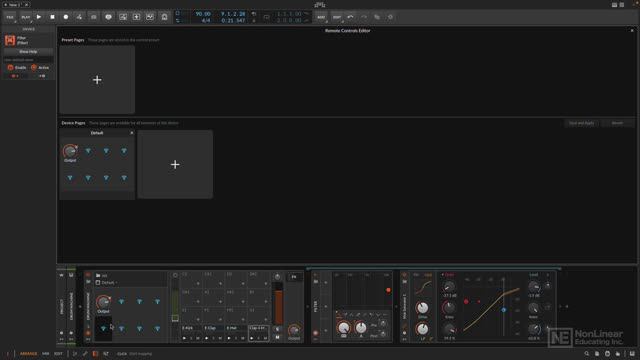Viewport: 640px width, 360px height.
Task: Click Show Help in the device inspector
Action: [x=28, y=52]
